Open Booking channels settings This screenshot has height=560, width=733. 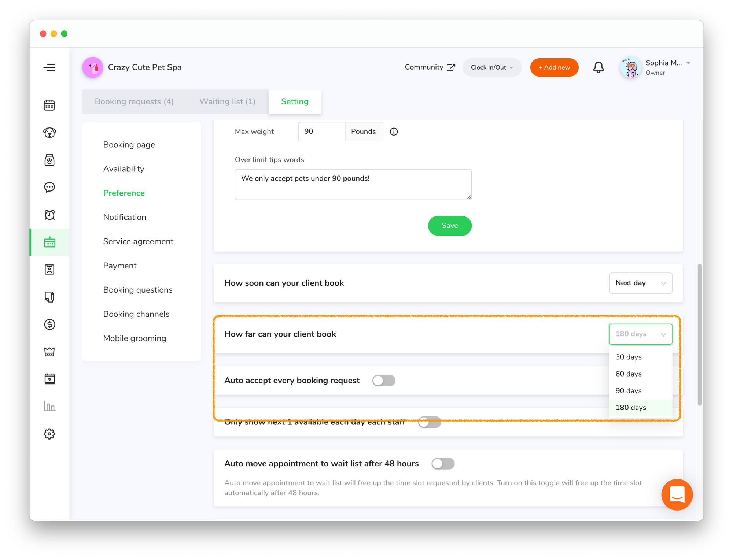[136, 314]
